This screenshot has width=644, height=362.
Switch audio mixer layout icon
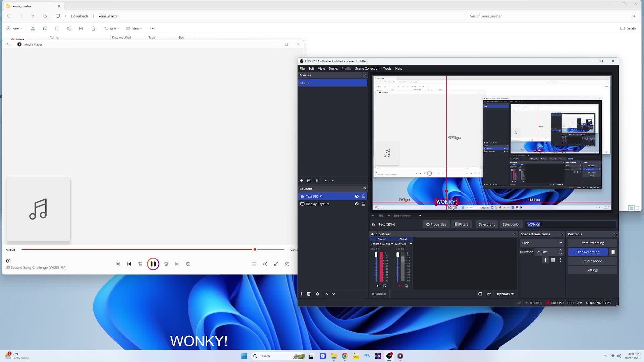(x=480, y=294)
